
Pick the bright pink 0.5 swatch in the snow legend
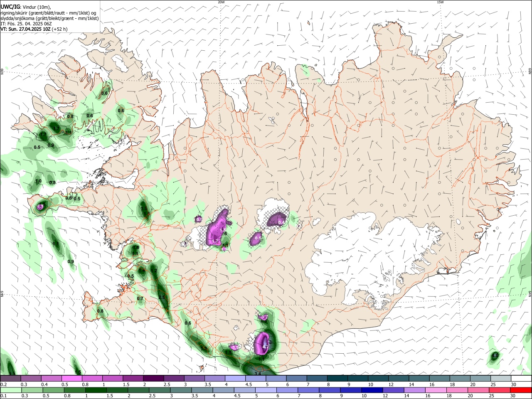pyautogui.click(x=71, y=379)
